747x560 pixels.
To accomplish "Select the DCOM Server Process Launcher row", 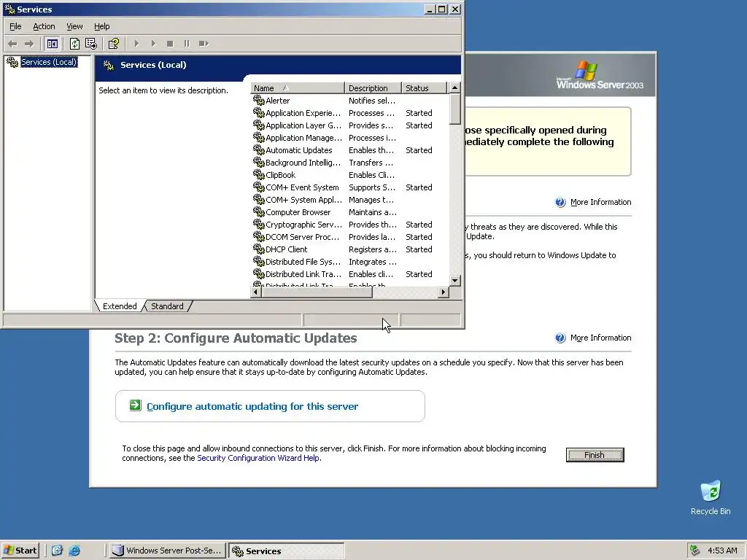I will (x=349, y=237).
